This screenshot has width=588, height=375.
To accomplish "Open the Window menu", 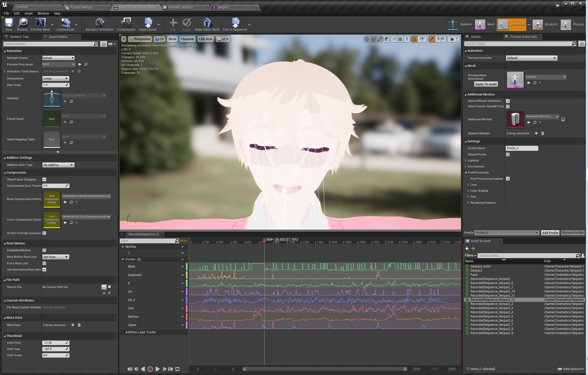I will (43, 14).
